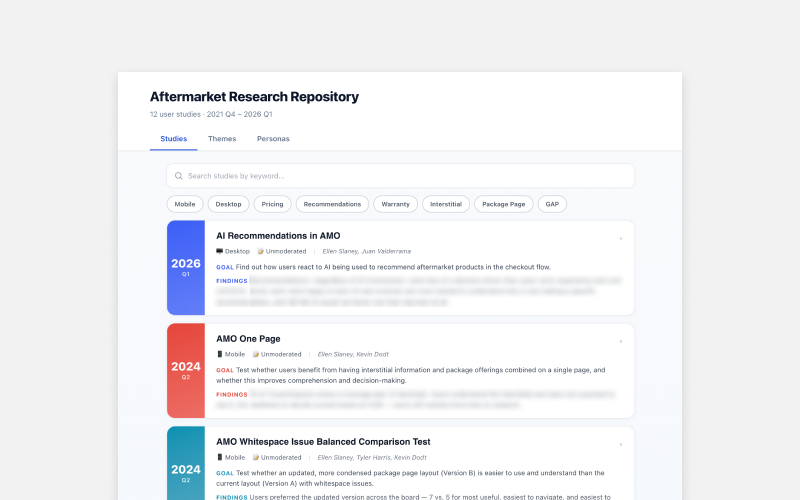Viewport: 800px width, 500px height.
Task: Click the Unmoderated icon on Whitespace Issue card
Action: pyautogui.click(x=255, y=457)
